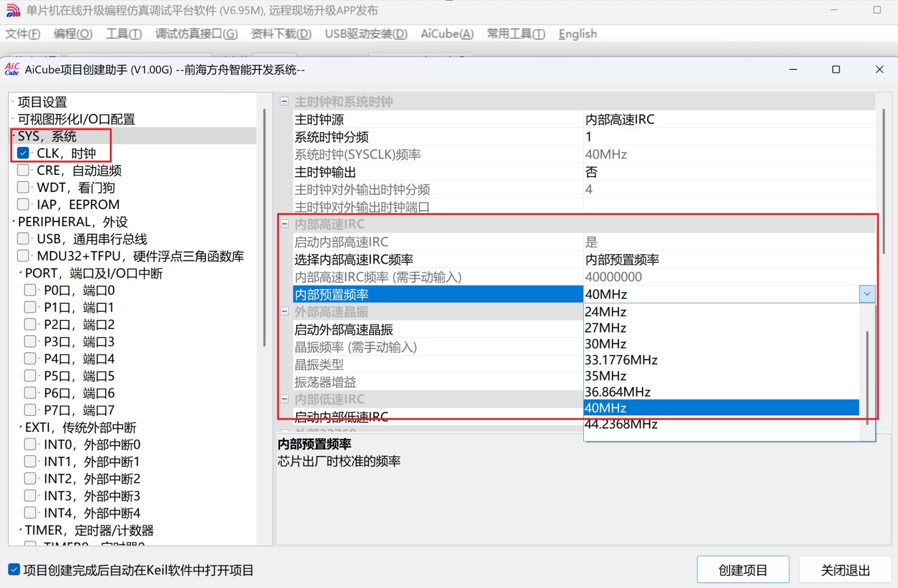Open the 常用工具(T) menu

click(x=516, y=34)
